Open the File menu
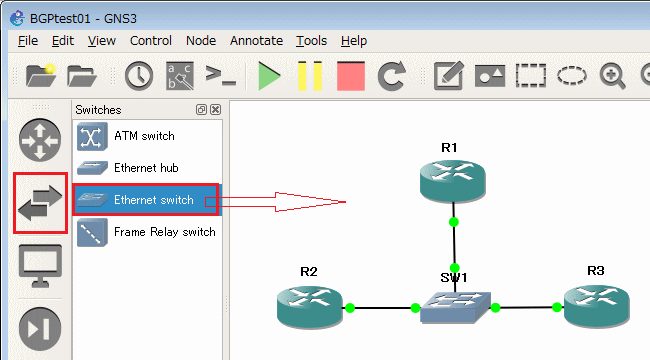The height and width of the screenshot is (360, 650). tap(28, 41)
